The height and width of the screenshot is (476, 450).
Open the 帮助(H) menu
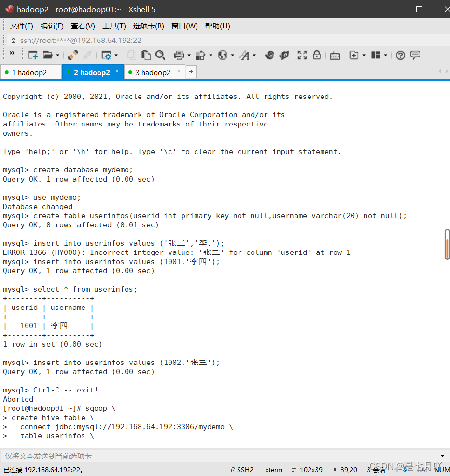click(x=217, y=26)
